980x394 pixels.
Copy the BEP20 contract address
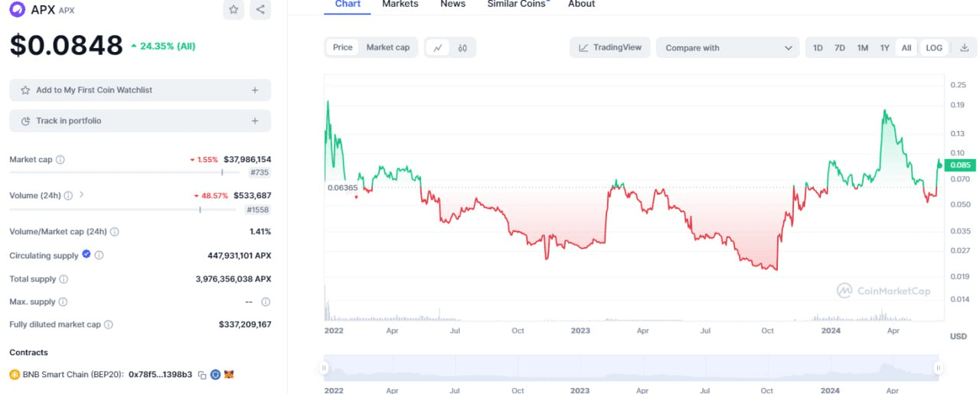(x=202, y=375)
